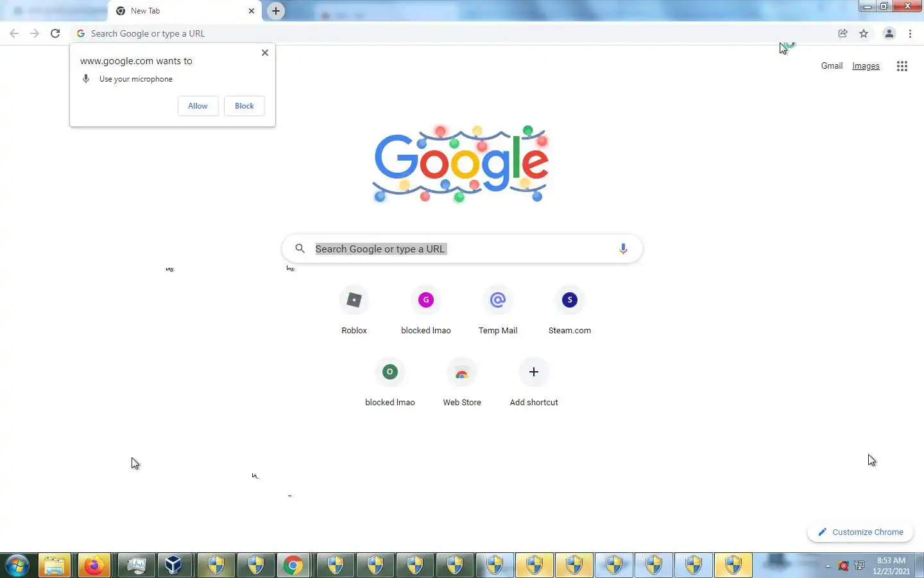Reload the current page

click(x=55, y=33)
